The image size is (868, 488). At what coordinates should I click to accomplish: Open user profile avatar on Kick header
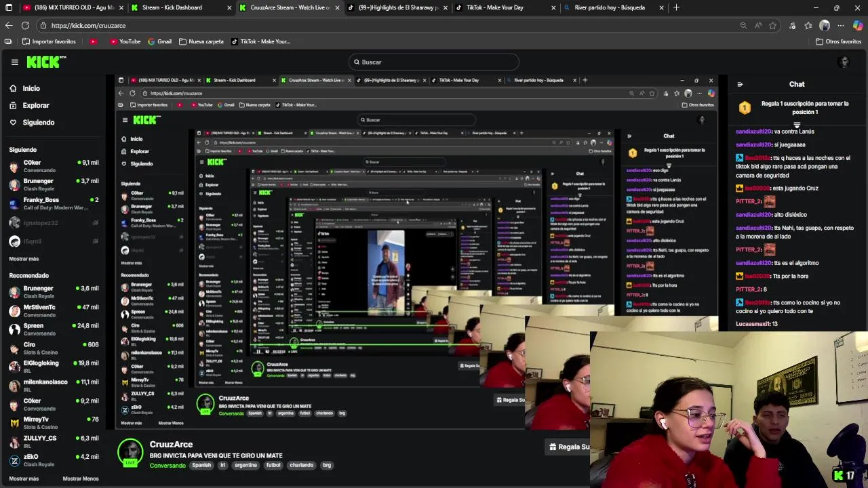[x=844, y=62]
